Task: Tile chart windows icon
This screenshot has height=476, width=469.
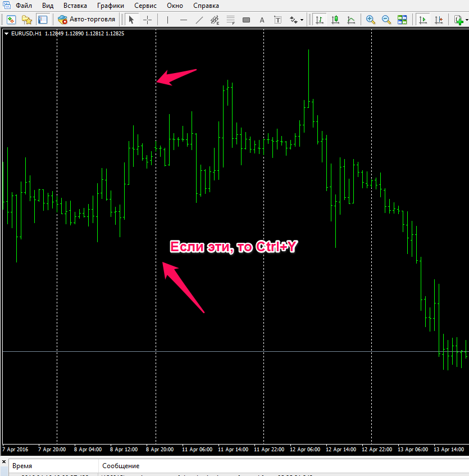Action: 402,20
